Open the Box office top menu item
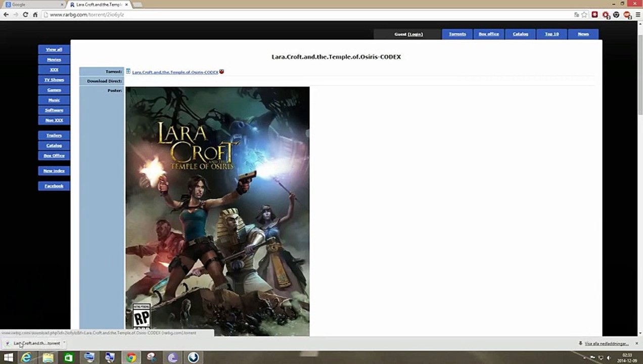 click(489, 34)
